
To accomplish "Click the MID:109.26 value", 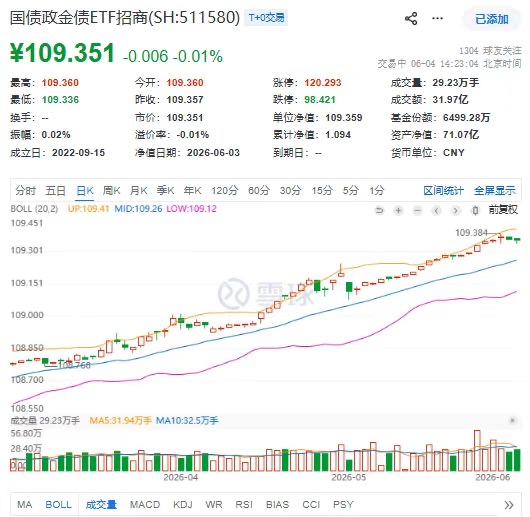I will pyautogui.click(x=138, y=209).
